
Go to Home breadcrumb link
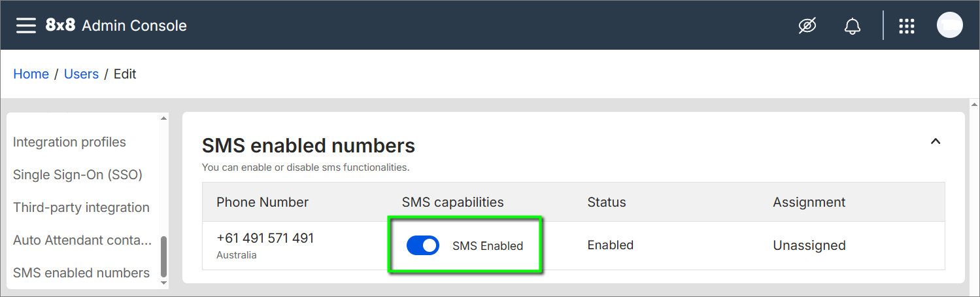click(31, 74)
